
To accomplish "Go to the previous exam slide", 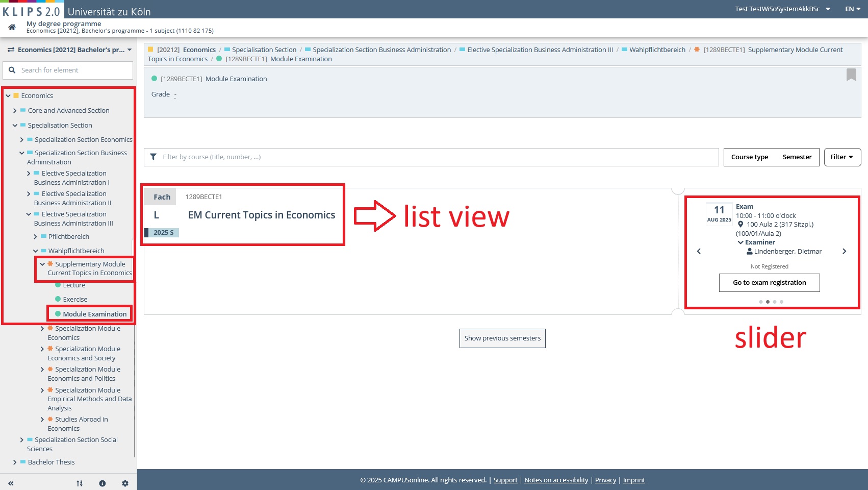I will tap(699, 251).
